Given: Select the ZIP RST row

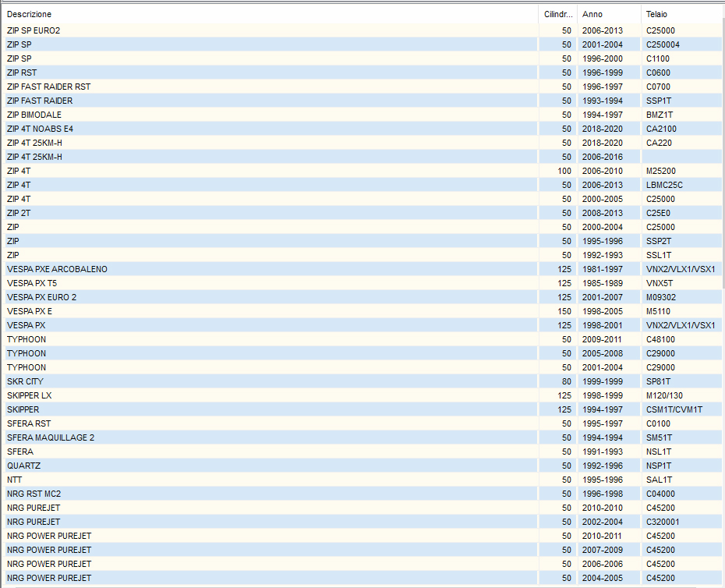Looking at the screenshot, I should tap(362, 73).
